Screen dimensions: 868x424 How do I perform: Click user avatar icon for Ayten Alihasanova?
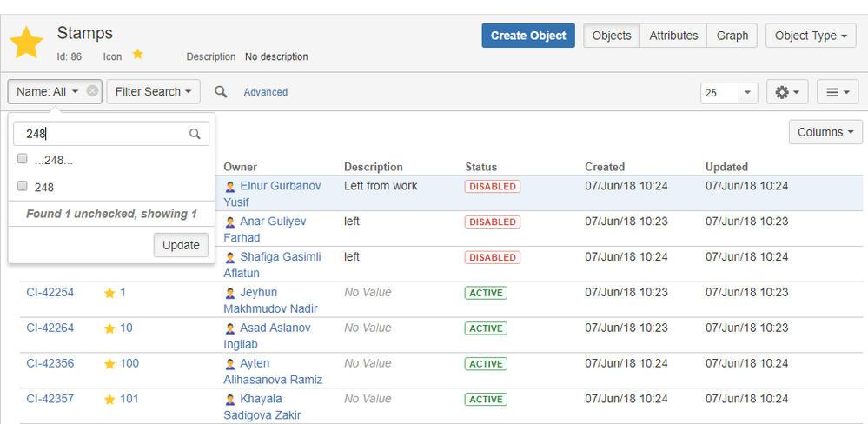[x=230, y=364]
